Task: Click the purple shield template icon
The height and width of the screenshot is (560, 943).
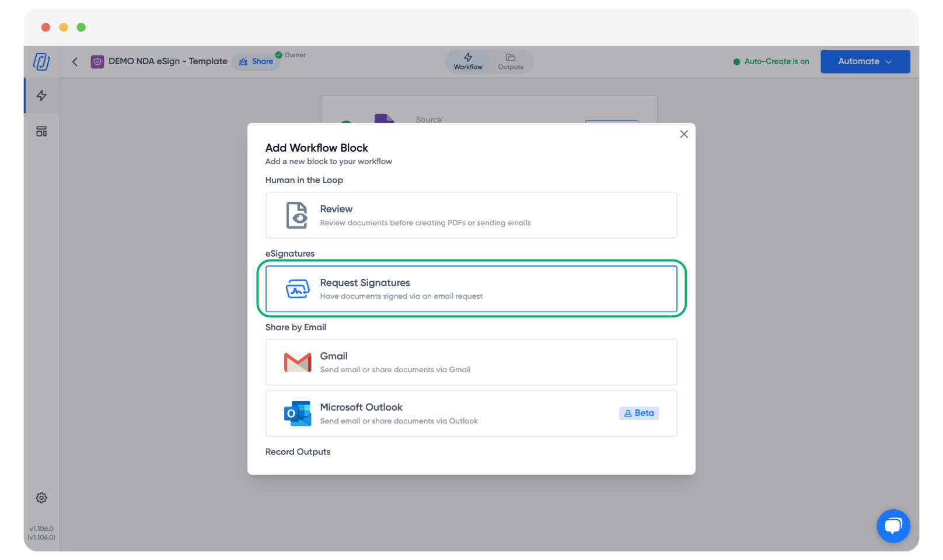Action: click(97, 61)
